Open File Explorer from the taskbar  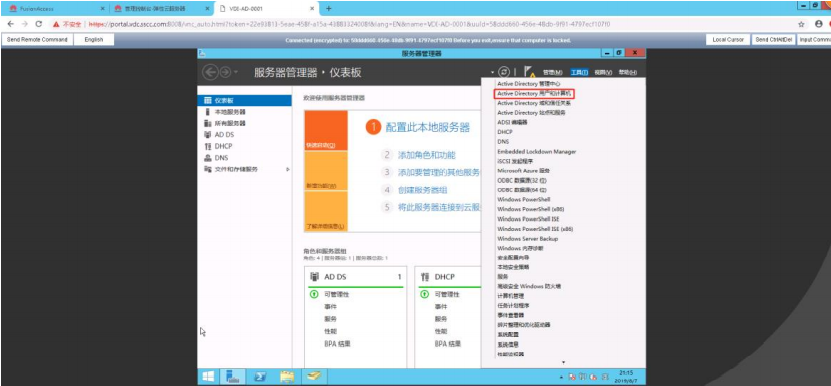coord(287,376)
